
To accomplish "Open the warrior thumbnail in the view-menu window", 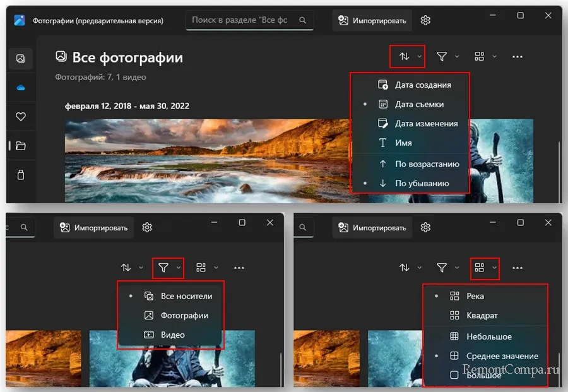I will (395, 359).
